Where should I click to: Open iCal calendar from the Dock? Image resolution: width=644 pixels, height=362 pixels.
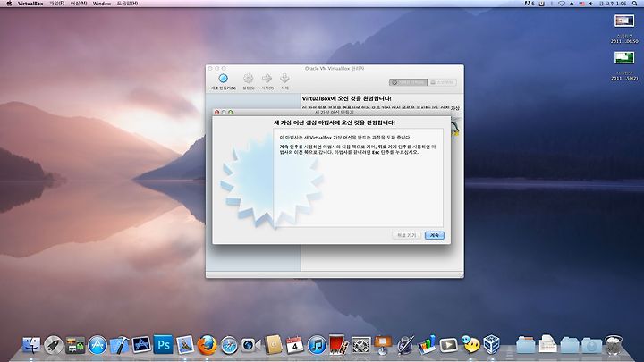pyautogui.click(x=294, y=345)
